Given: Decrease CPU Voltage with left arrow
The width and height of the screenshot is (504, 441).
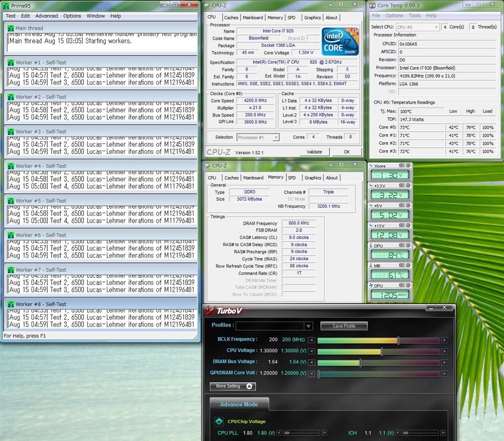Looking at the screenshot, I should point(311,351).
